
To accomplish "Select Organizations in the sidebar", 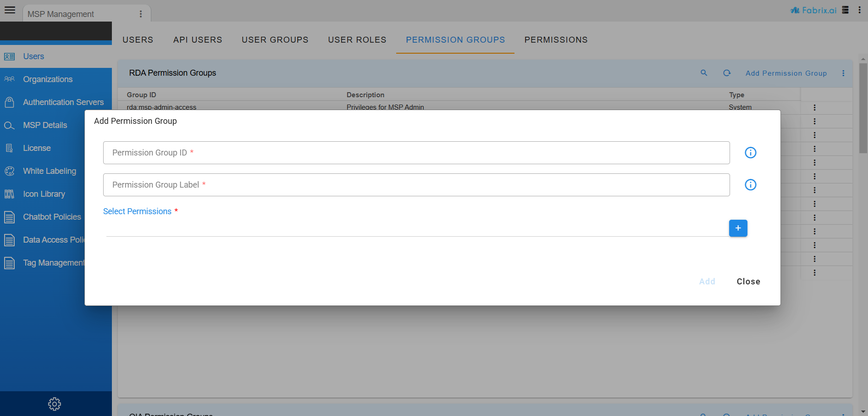I will (x=48, y=79).
